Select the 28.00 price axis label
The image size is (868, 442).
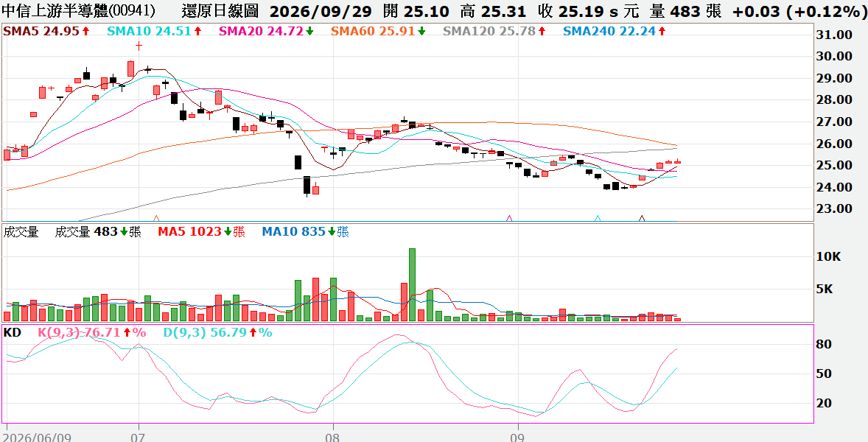[835, 99]
